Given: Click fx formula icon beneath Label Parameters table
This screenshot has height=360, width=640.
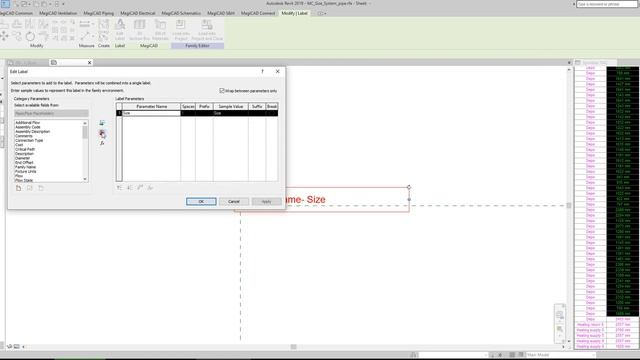Looking at the screenshot, I should pyautogui.click(x=150, y=188).
